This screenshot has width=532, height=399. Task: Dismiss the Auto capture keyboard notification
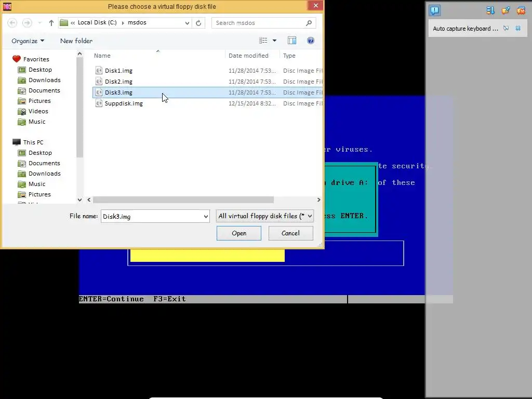click(518, 29)
